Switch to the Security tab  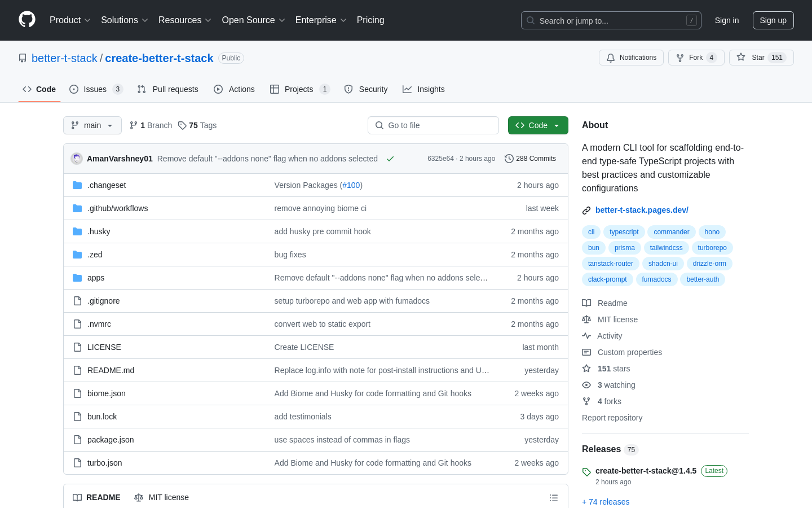[366, 89]
